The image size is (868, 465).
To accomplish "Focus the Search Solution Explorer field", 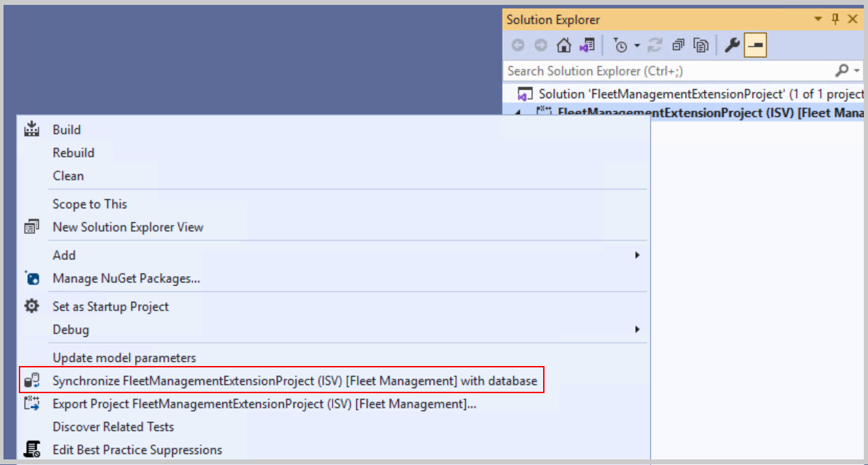I will 668,70.
